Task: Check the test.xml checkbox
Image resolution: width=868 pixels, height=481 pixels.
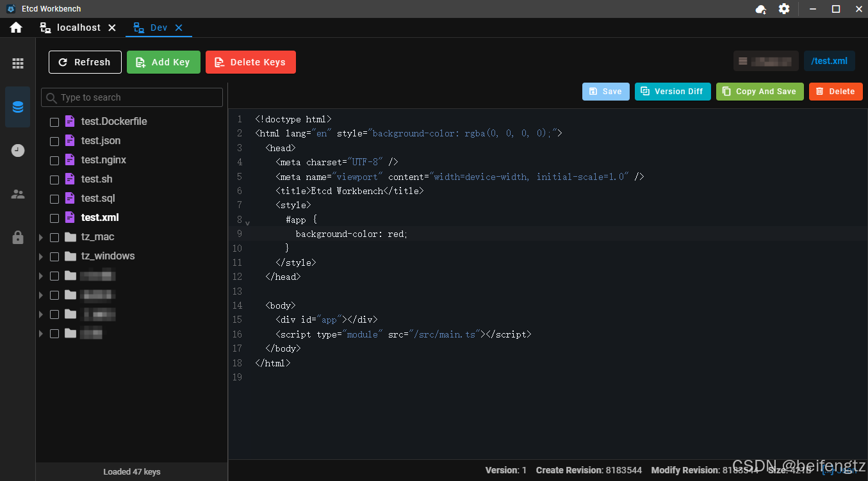Action: pos(54,218)
